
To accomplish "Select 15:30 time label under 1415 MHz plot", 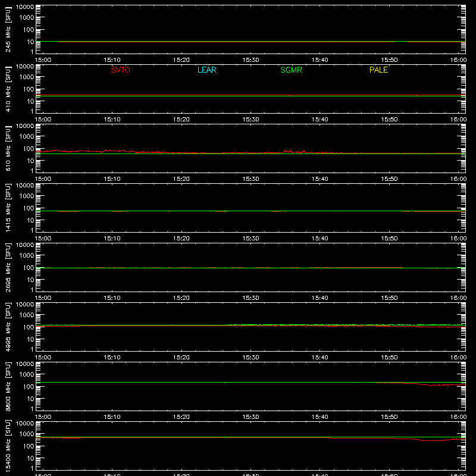I will [x=250, y=239].
